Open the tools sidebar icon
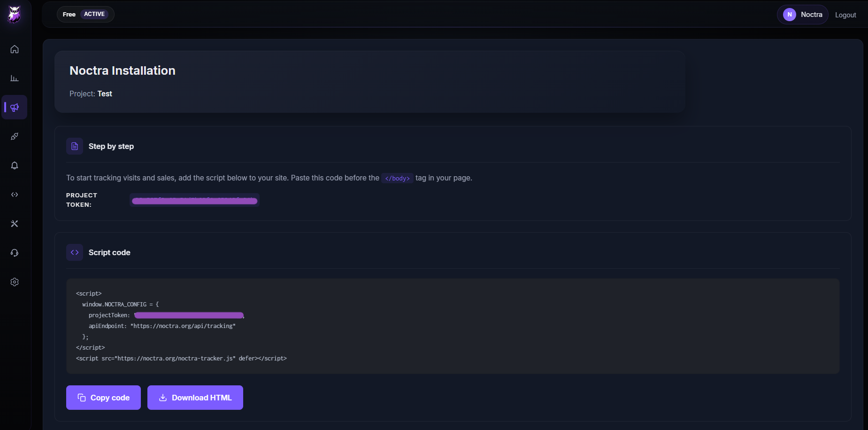868x430 pixels. (15, 224)
